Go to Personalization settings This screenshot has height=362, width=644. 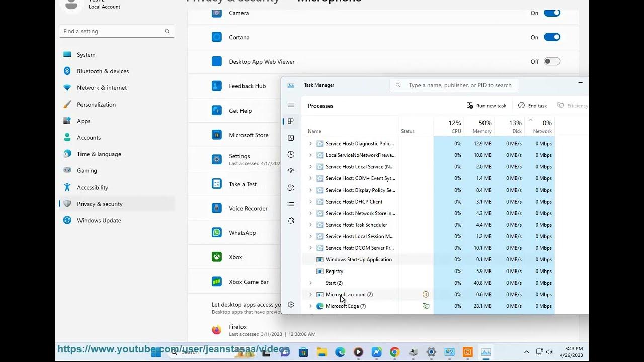(x=117, y=105)
